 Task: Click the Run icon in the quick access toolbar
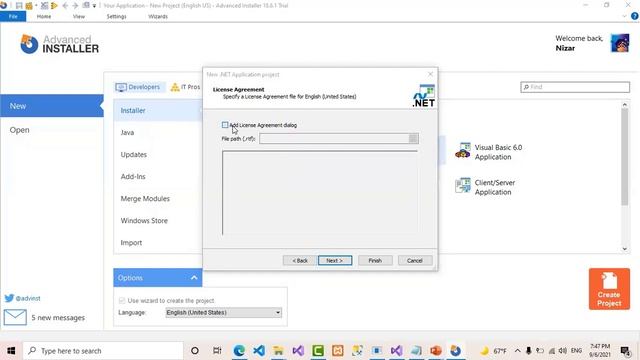[x=54, y=6]
